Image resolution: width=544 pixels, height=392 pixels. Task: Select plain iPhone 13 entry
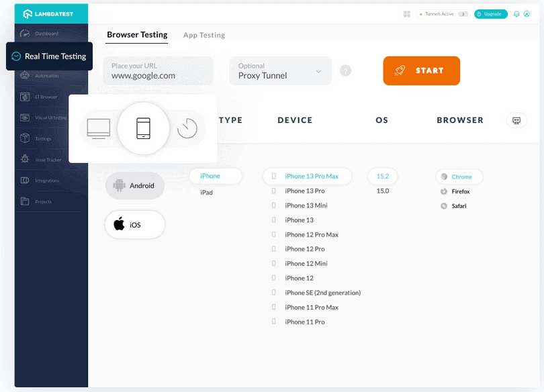coord(299,220)
